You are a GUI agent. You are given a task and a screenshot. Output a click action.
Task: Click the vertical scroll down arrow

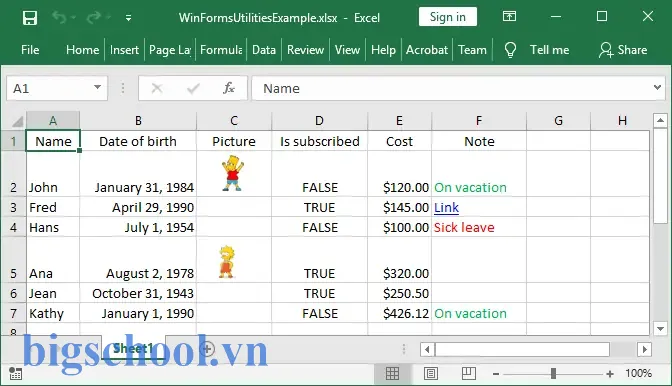pos(660,329)
